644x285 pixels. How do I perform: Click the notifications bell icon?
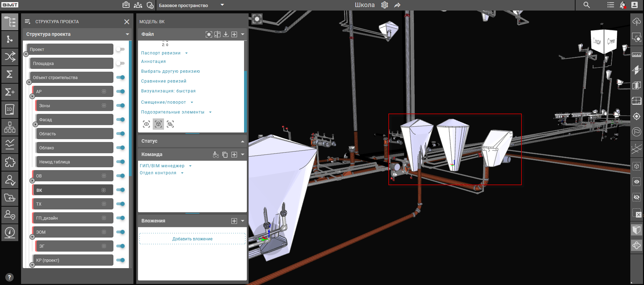(623, 5)
